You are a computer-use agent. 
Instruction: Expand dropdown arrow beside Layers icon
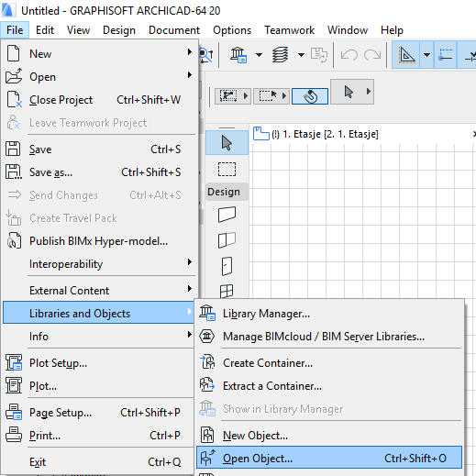coord(301,55)
